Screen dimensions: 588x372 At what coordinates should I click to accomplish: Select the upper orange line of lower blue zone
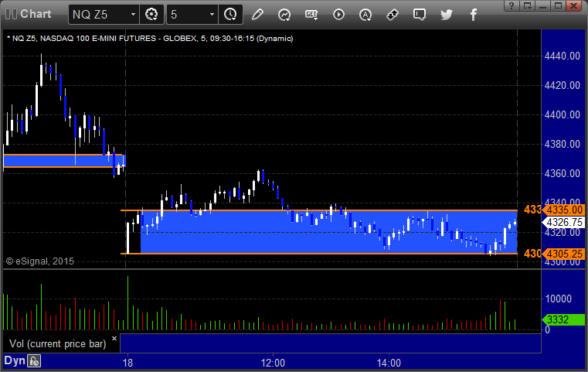pyautogui.click(x=319, y=210)
